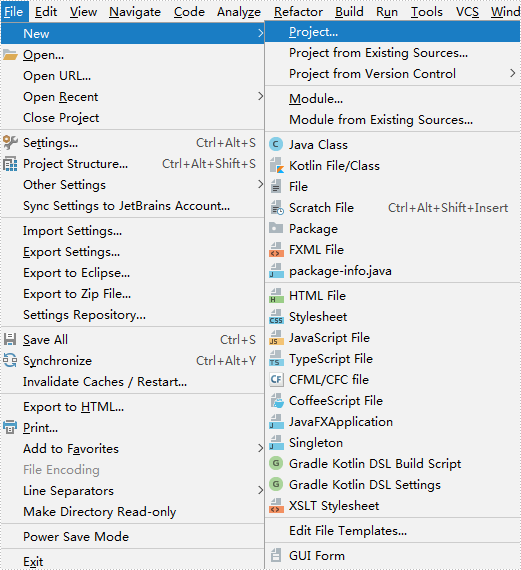The width and height of the screenshot is (521, 570).
Task: Open the Run menu
Action: [x=387, y=12]
